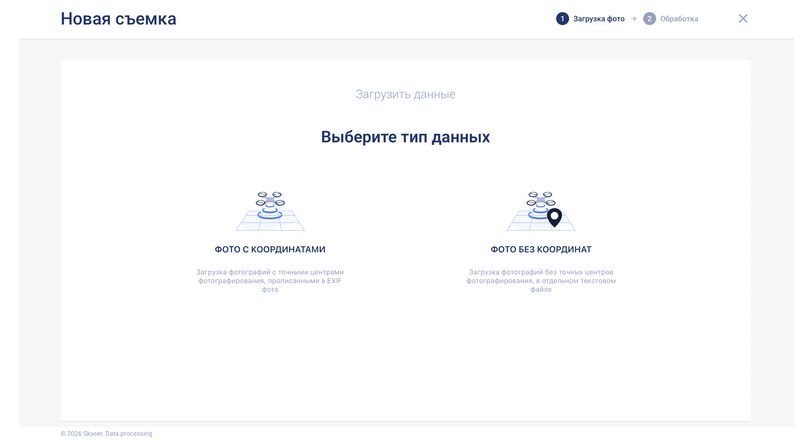
Task: Click the step 1 number circle
Action: 562,19
